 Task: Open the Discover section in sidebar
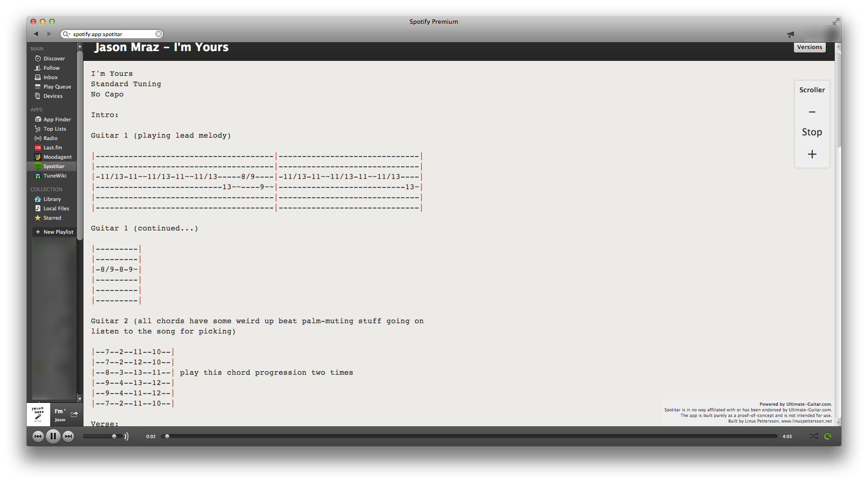pos(53,59)
